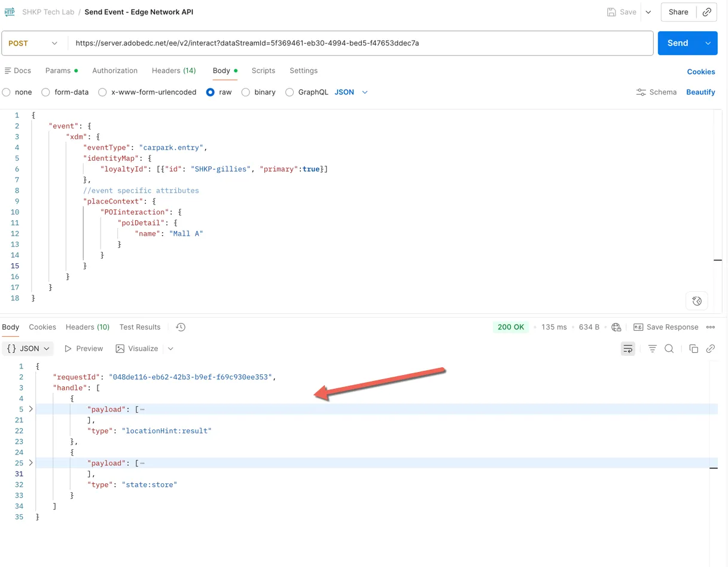Open the Scripts tab
Screen dimensions: 728x567
(263, 71)
